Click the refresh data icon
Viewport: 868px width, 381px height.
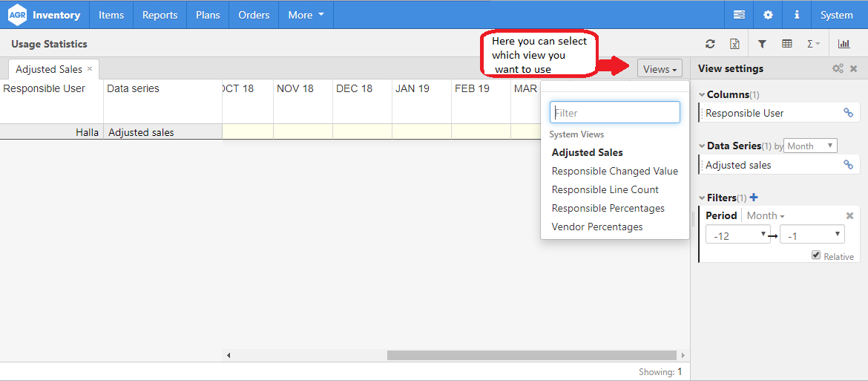coord(710,45)
